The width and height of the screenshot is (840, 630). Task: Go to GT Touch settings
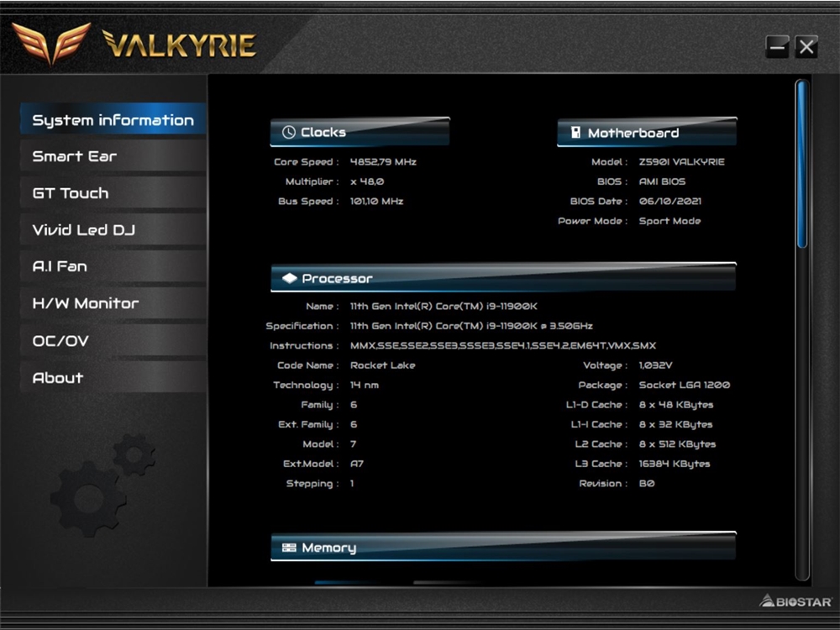tap(113, 193)
